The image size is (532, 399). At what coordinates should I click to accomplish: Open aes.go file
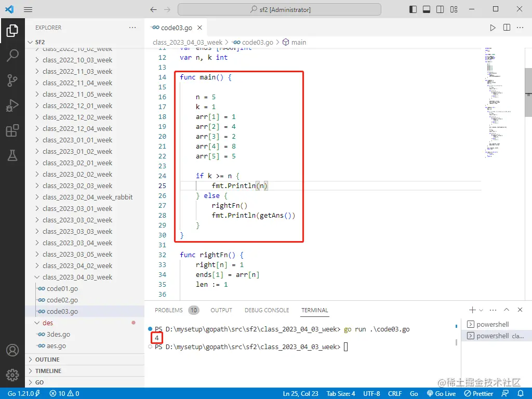tap(85, 346)
